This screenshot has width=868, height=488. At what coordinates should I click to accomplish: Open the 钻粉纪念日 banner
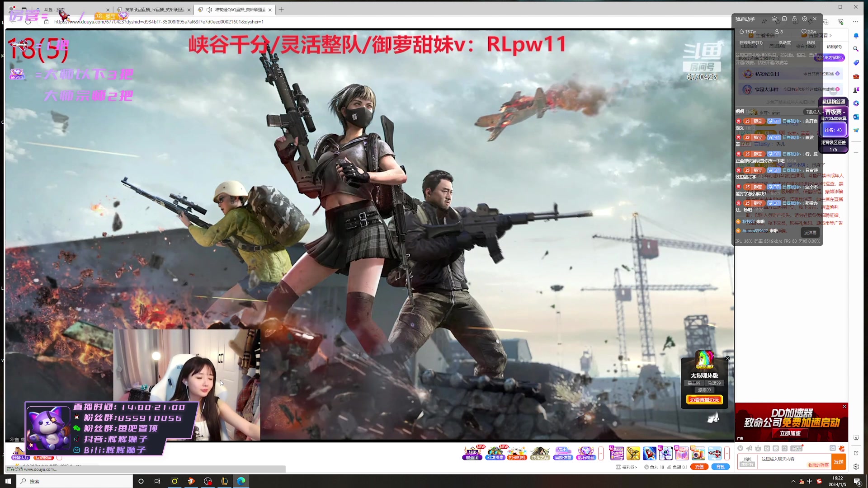point(790,74)
